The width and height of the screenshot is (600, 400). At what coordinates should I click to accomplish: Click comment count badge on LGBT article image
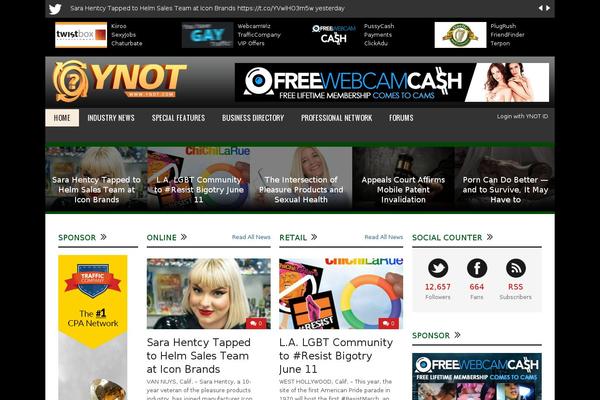coord(389,323)
